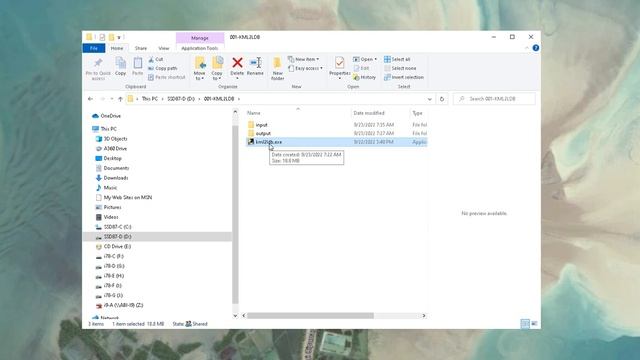
Task: Switch to Large icons view in status bar
Action: tap(534, 324)
